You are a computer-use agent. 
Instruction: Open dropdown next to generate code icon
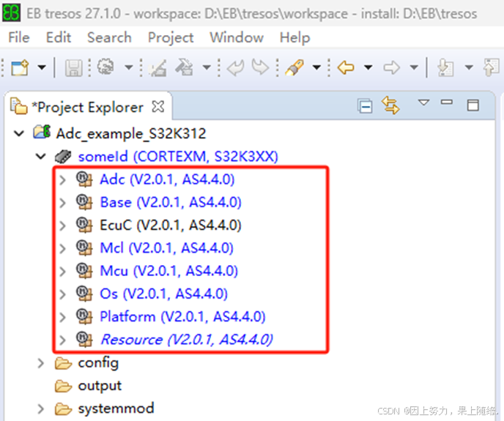point(207,68)
